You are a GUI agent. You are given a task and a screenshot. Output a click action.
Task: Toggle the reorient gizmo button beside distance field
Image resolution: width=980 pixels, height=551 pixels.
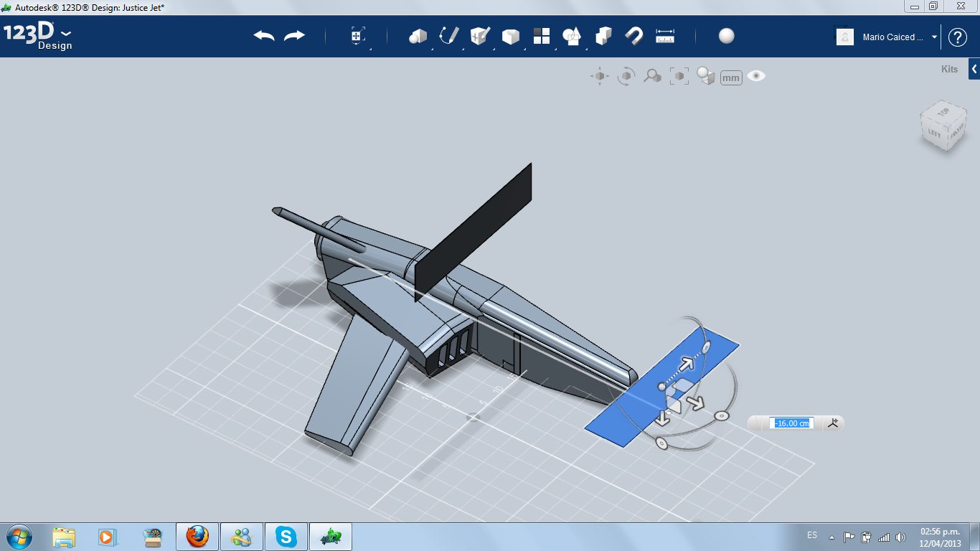(x=832, y=423)
